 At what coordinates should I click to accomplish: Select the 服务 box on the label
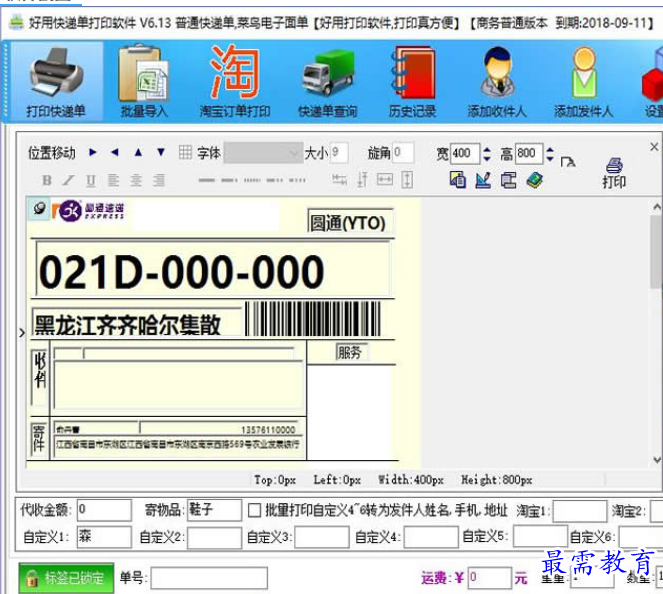351,352
